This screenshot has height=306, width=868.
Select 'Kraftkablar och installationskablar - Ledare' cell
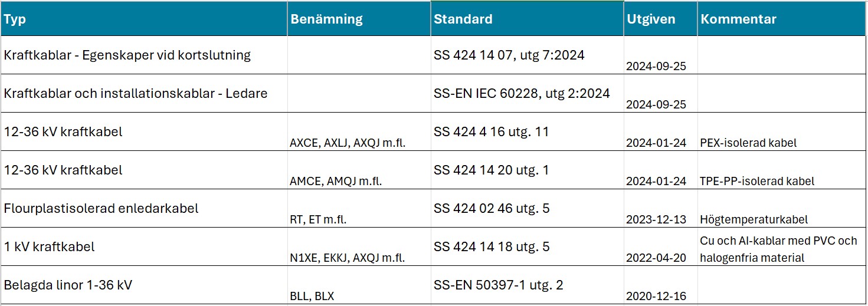coord(144,94)
